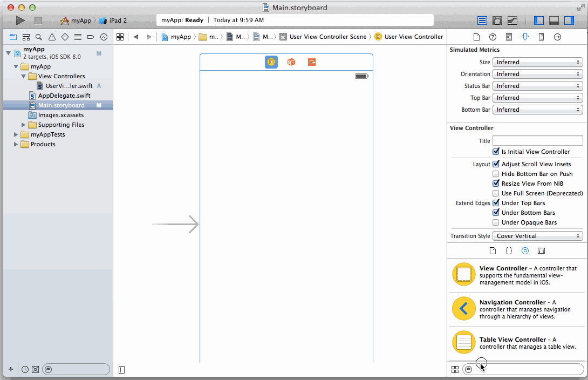588x380 pixels.
Task: Stop the running app
Action: pos(38,21)
